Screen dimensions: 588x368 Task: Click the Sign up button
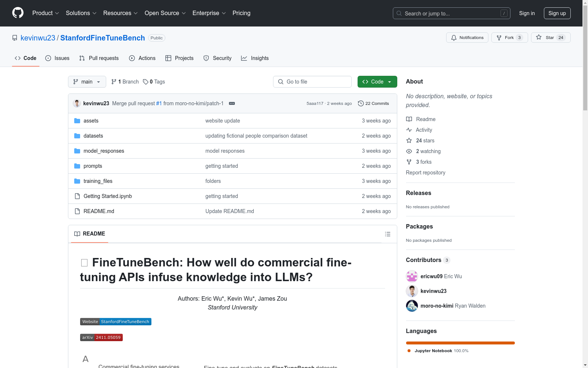click(557, 13)
